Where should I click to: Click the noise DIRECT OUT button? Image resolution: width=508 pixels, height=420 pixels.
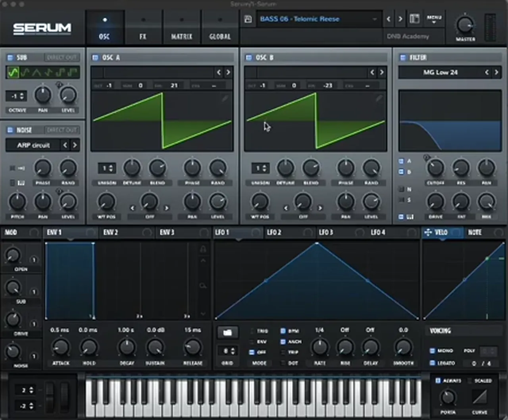(x=62, y=130)
